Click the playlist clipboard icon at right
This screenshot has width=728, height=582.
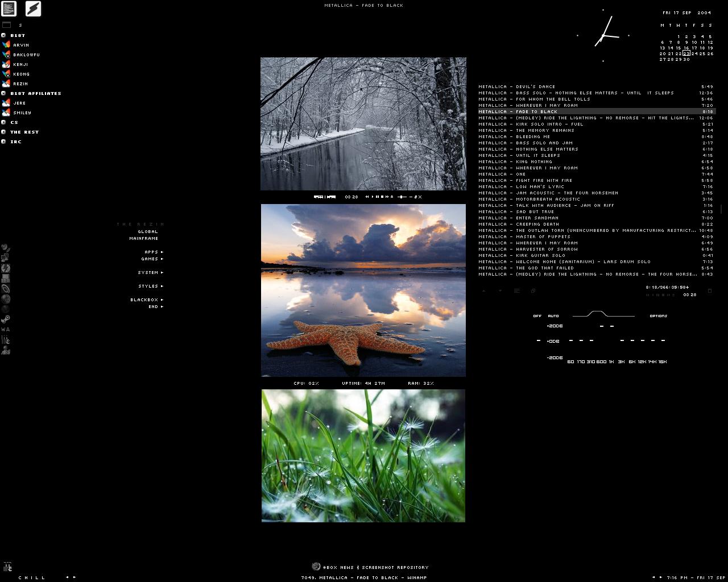click(x=710, y=290)
